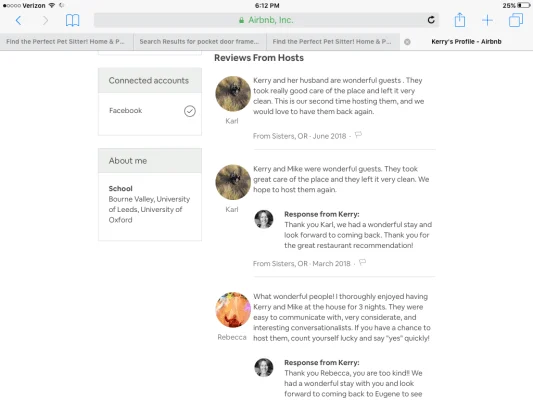Screen dimensions: 533x400
Task: Close the Kerry's Profile tab X icon
Action: [407, 42]
